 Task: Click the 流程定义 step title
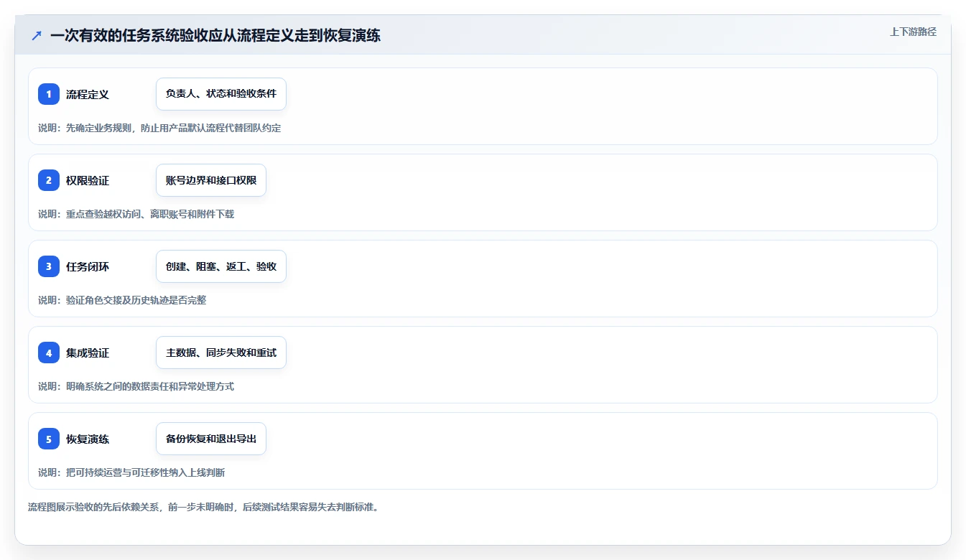tap(88, 94)
